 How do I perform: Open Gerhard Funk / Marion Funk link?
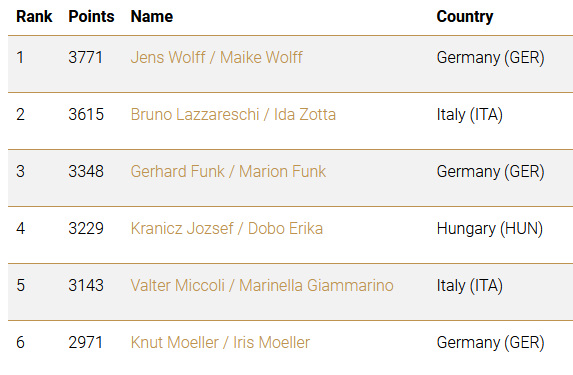pyautogui.click(x=228, y=171)
